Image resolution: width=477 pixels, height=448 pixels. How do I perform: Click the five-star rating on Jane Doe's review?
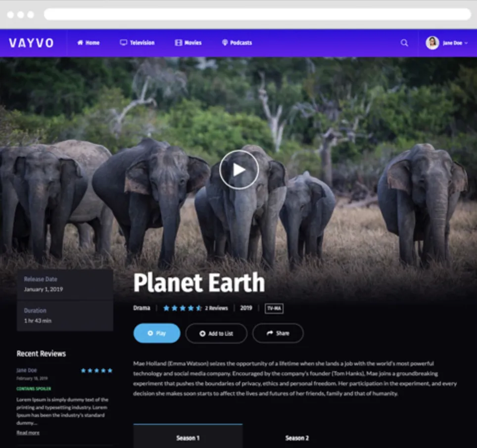click(97, 370)
